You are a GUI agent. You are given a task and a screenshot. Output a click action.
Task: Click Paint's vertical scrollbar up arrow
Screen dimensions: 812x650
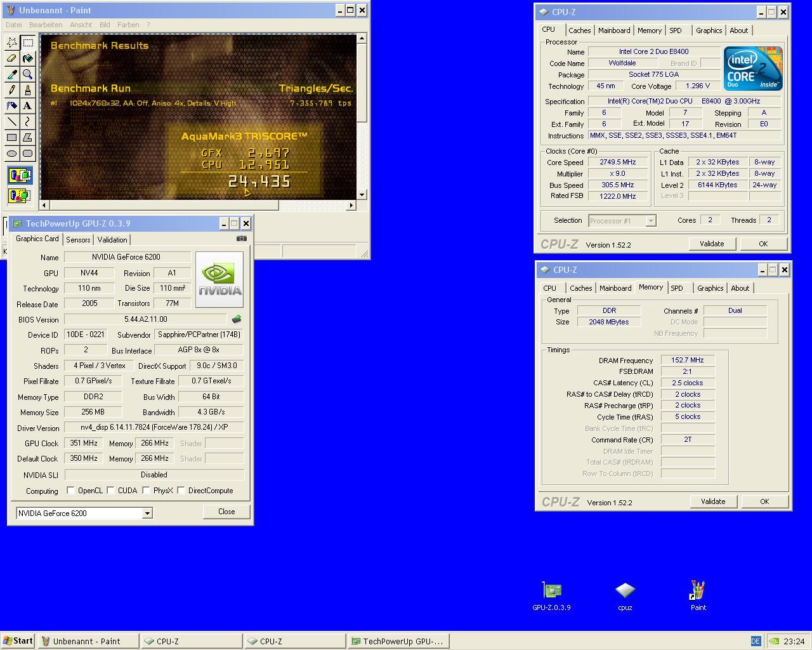(x=362, y=38)
